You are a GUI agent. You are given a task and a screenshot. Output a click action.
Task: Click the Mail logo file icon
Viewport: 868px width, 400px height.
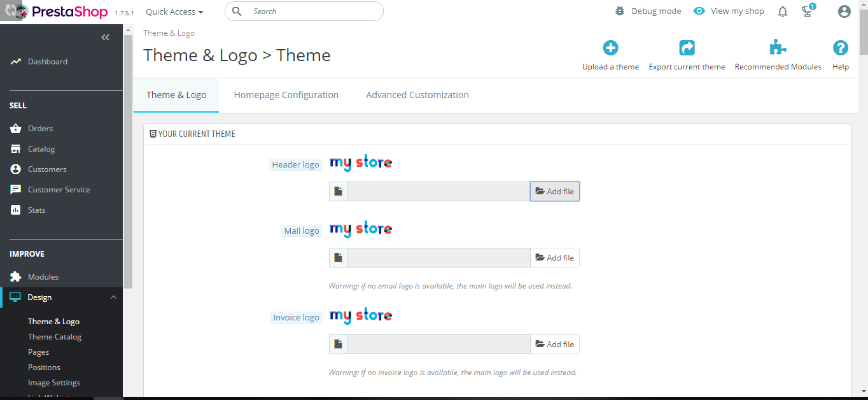coord(339,258)
